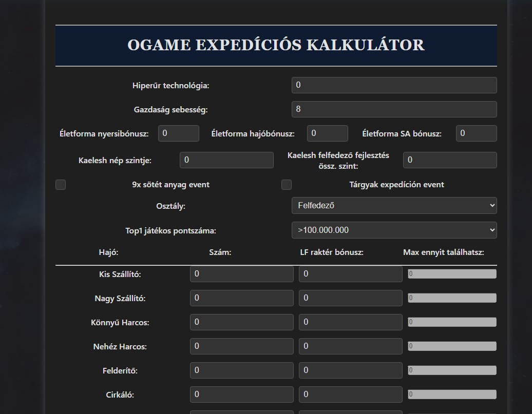Click the Cirkáló Szám field
Image resolution: width=532 pixels, height=414 pixels.
point(242,395)
